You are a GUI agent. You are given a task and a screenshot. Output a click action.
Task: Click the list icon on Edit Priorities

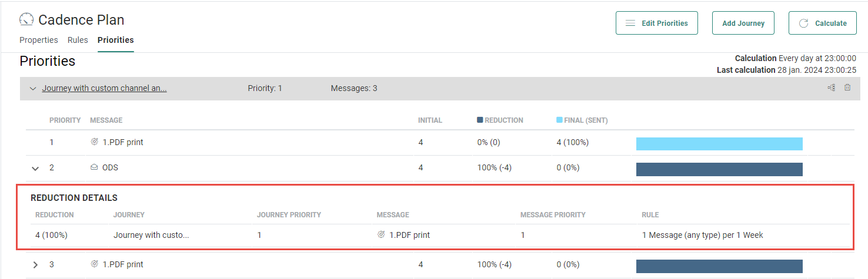point(630,23)
